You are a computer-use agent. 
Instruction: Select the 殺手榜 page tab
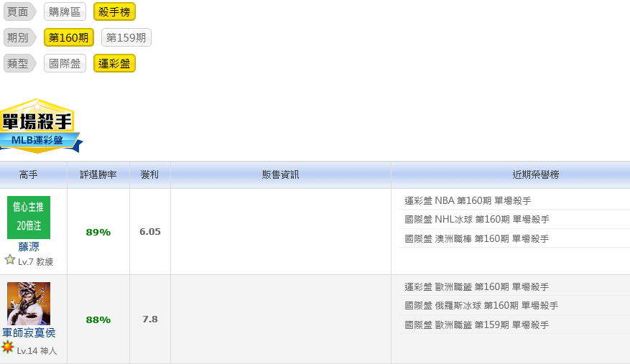tap(114, 11)
